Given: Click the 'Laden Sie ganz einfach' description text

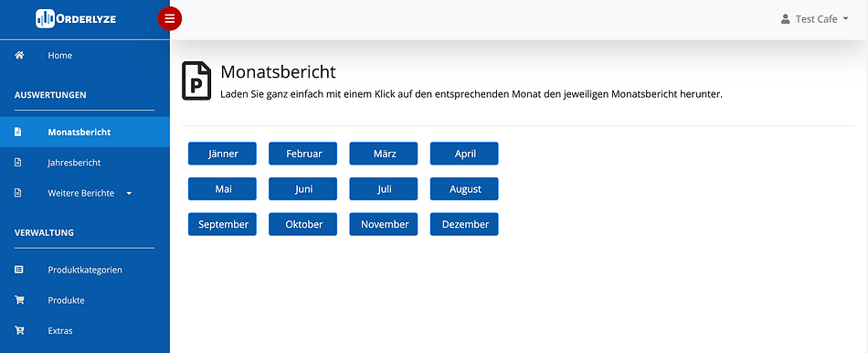Looking at the screenshot, I should pos(471,94).
